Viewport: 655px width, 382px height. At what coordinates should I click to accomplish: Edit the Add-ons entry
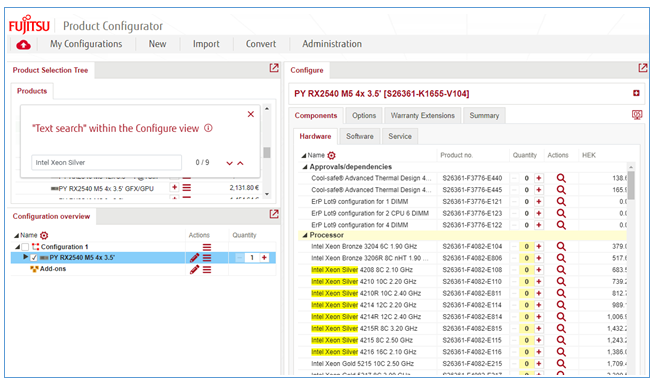[194, 270]
